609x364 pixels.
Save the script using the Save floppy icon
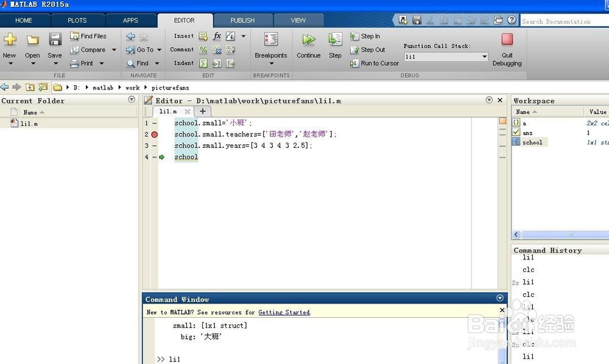(x=55, y=39)
